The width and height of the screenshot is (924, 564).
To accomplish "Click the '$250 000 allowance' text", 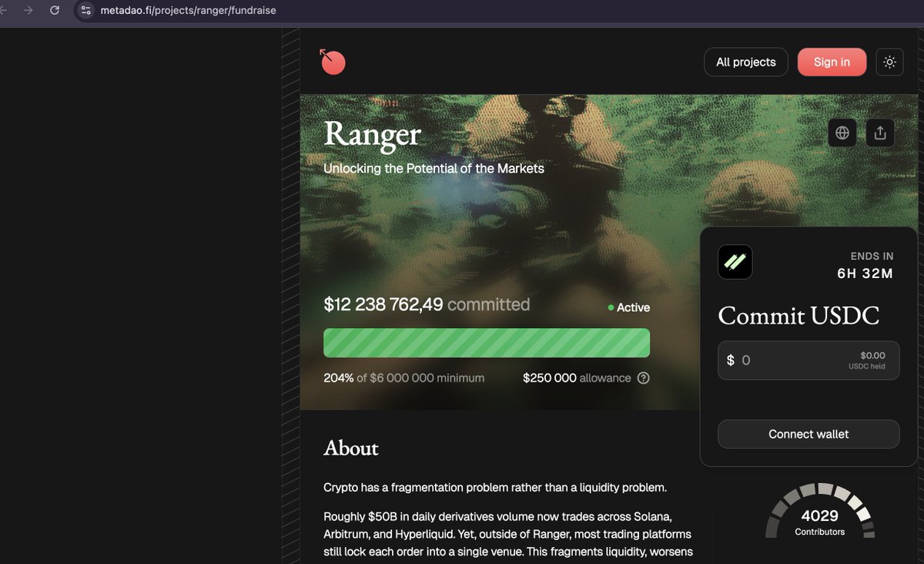I will click(x=577, y=378).
